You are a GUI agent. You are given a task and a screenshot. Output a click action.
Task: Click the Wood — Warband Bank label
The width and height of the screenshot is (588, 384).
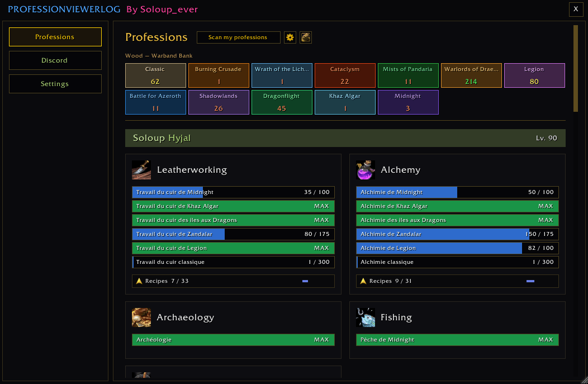coord(159,56)
